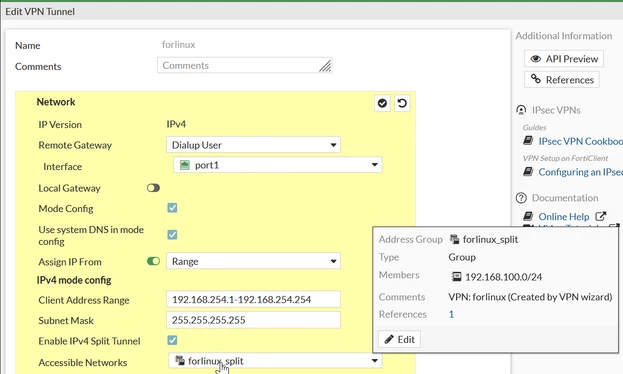Click the Comments field resize handle

325,66
